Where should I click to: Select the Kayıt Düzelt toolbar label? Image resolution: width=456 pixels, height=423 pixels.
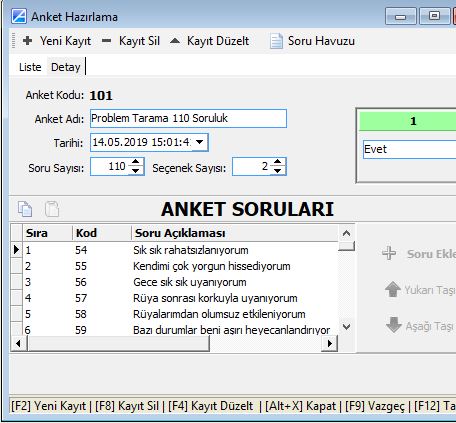click(218, 41)
